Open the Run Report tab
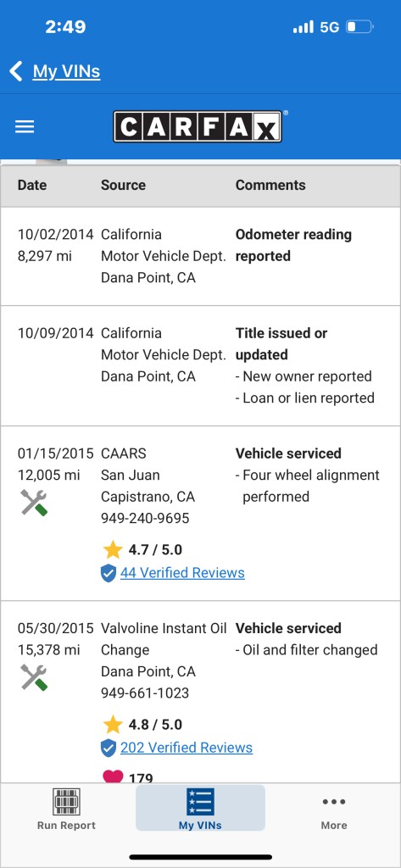Screen dimensions: 401x868 66,809
